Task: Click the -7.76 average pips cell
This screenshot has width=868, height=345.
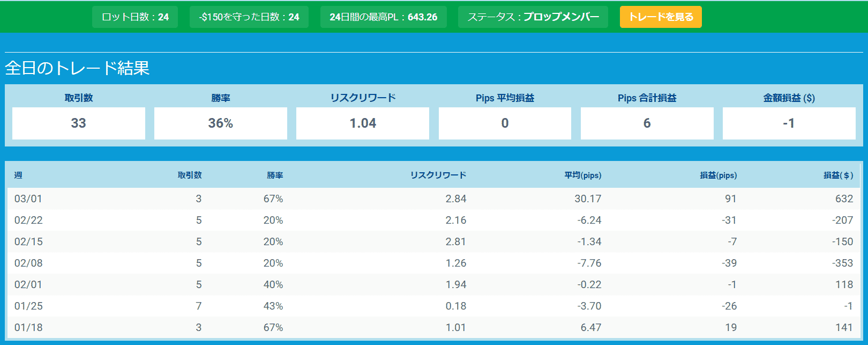Action: 589,263
